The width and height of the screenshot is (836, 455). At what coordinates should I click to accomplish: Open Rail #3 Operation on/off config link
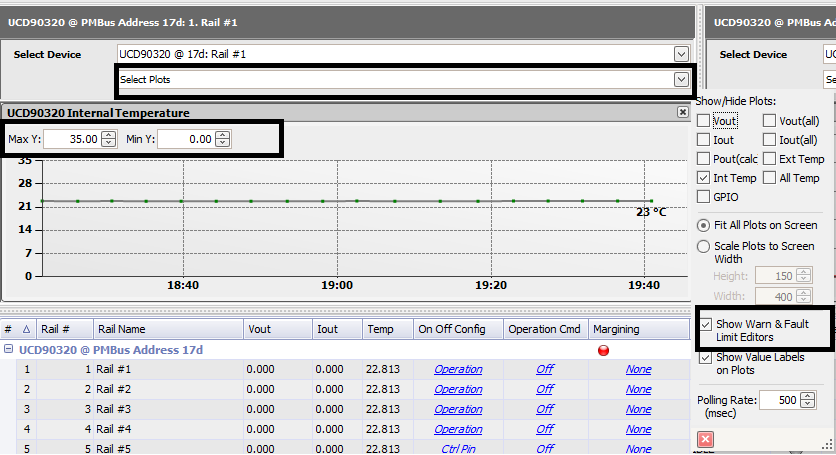coord(458,409)
